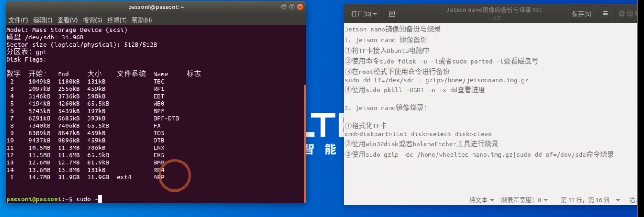
Task: Click the 'Sector size (logical/physical)' terminal line
Action: 82,45
